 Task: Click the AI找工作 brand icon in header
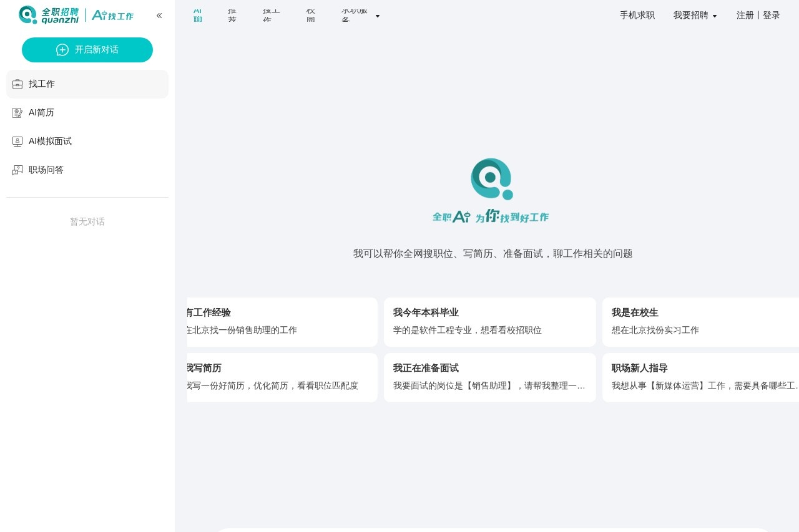113,15
